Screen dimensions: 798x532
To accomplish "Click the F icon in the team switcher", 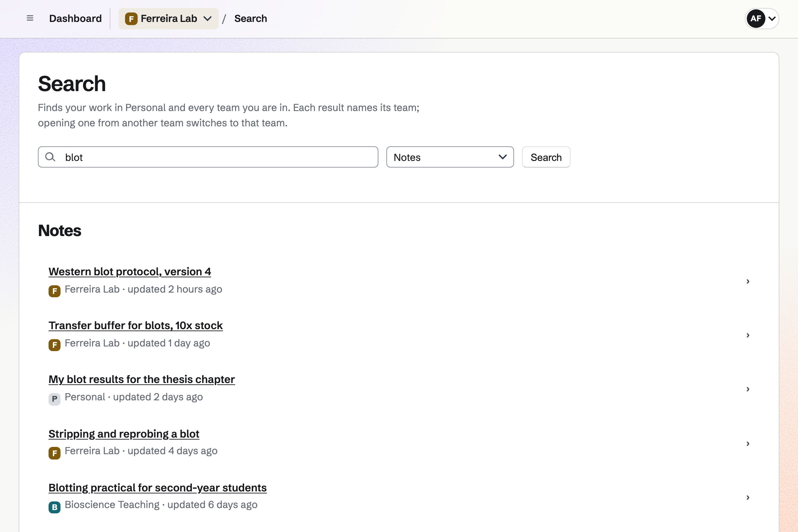I will (131, 19).
